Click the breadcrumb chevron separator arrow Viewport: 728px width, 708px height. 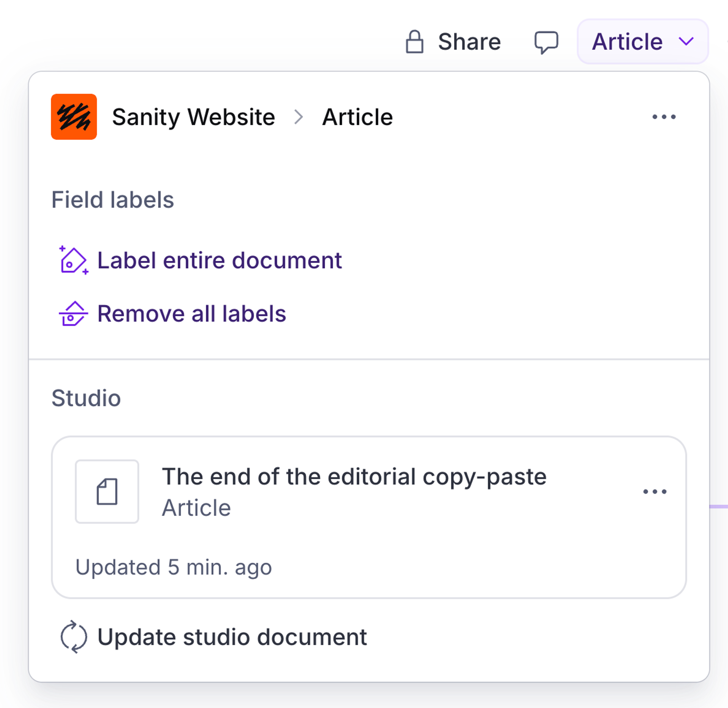tap(298, 117)
